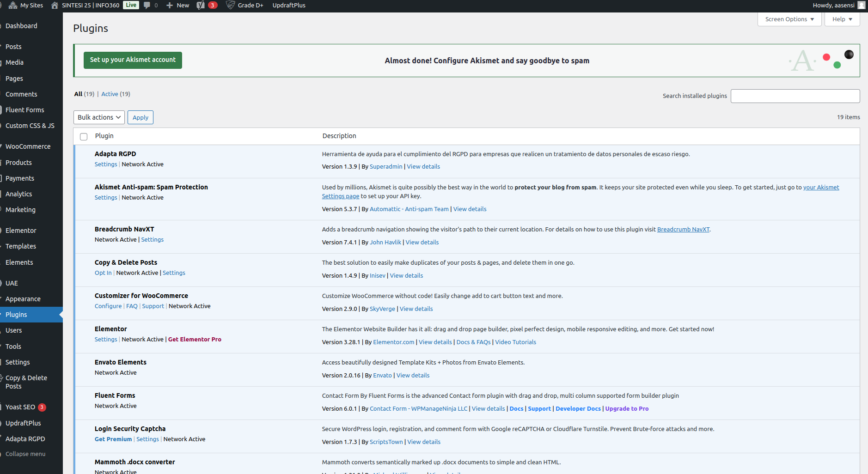Open FAQ link under Customizer for WooCommerce

132,306
